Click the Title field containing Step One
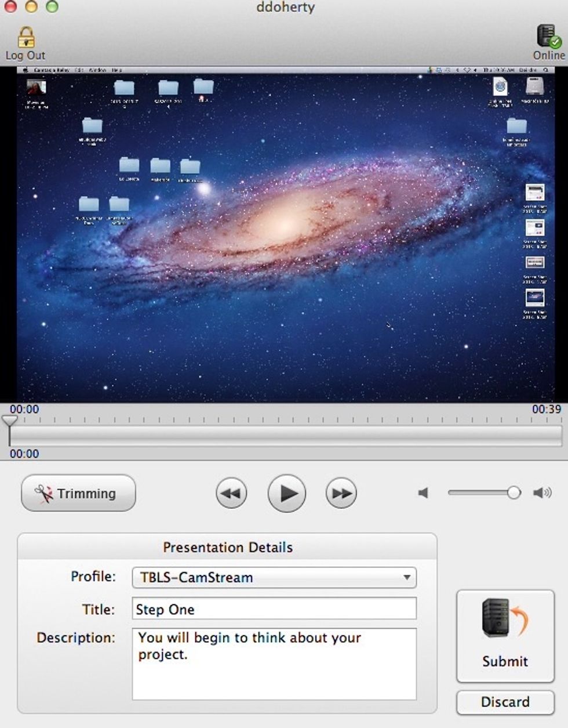This screenshot has height=728, width=568. click(x=274, y=609)
